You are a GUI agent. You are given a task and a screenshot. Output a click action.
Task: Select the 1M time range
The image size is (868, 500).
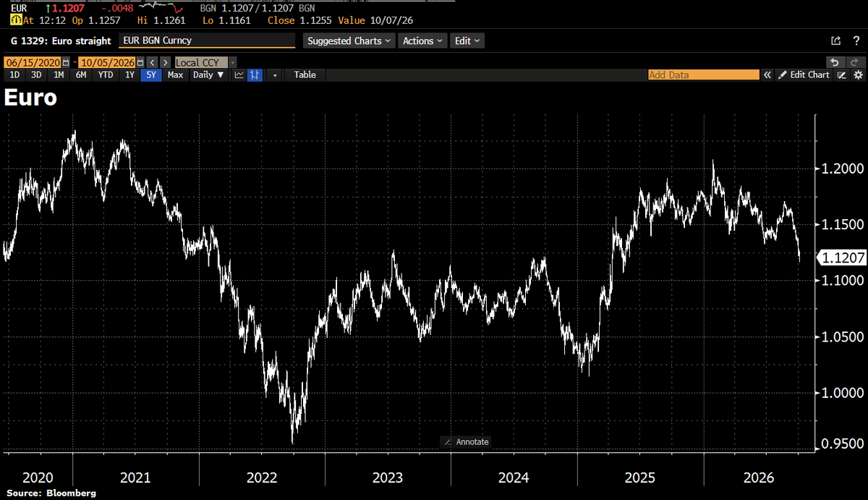pos(59,75)
